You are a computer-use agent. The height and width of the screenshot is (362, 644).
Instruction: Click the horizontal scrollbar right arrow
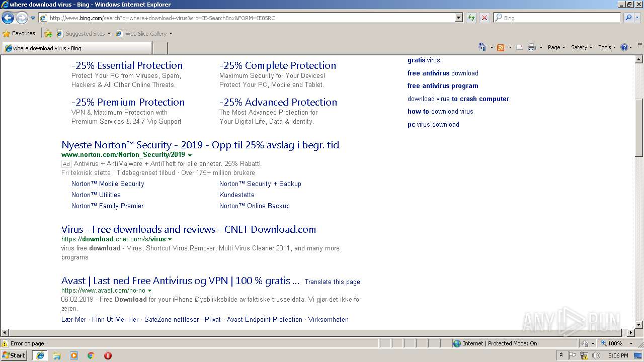[631, 333]
